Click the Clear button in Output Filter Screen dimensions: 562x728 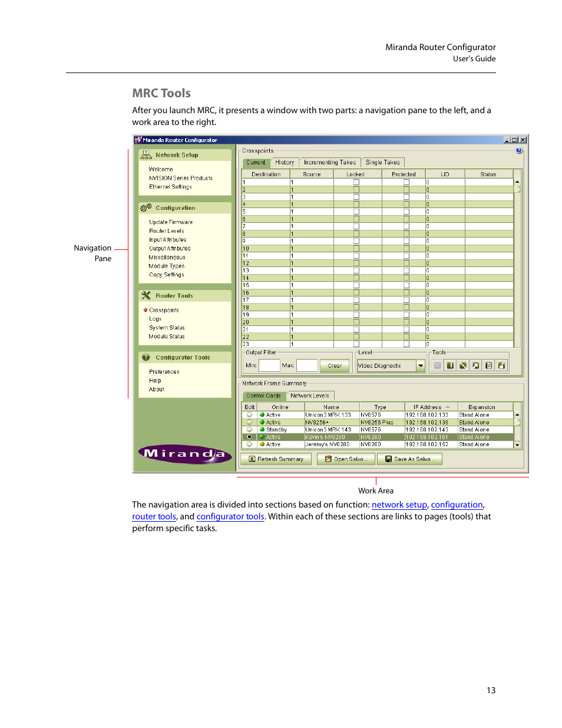pos(335,366)
